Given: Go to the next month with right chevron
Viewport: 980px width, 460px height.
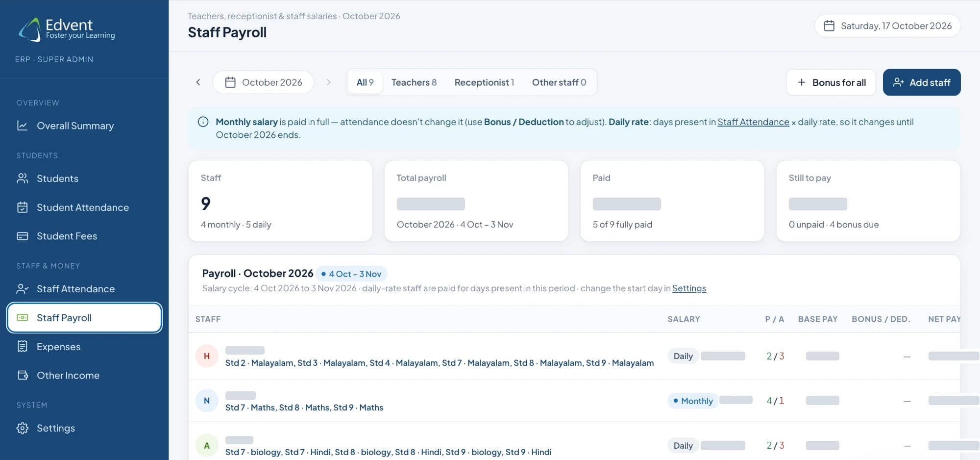Looking at the screenshot, I should [x=328, y=82].
